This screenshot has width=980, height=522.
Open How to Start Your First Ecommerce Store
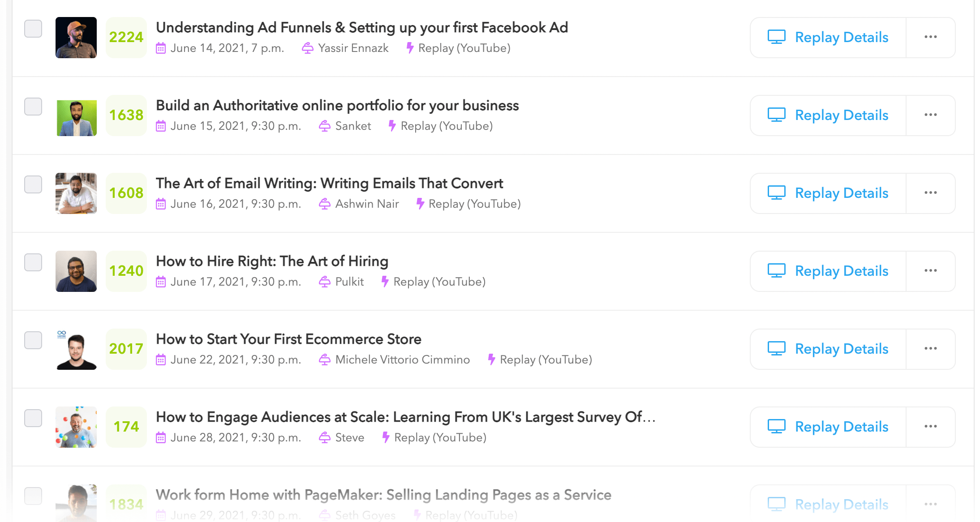pos(288,339)
